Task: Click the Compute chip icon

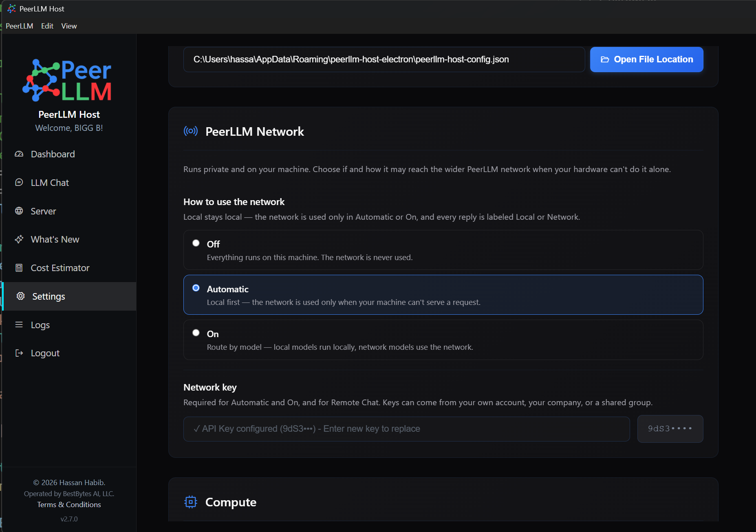Action: click(191, 502)
